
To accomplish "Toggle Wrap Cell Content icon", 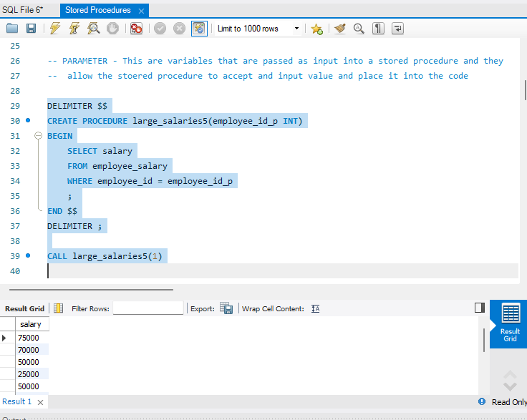I will (x=315, y=308).
